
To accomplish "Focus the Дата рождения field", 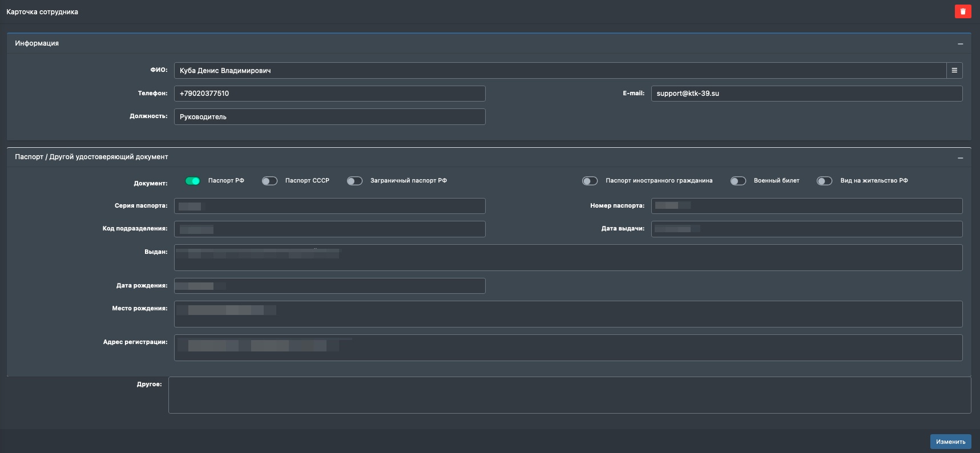I will (x=330, y=286).
